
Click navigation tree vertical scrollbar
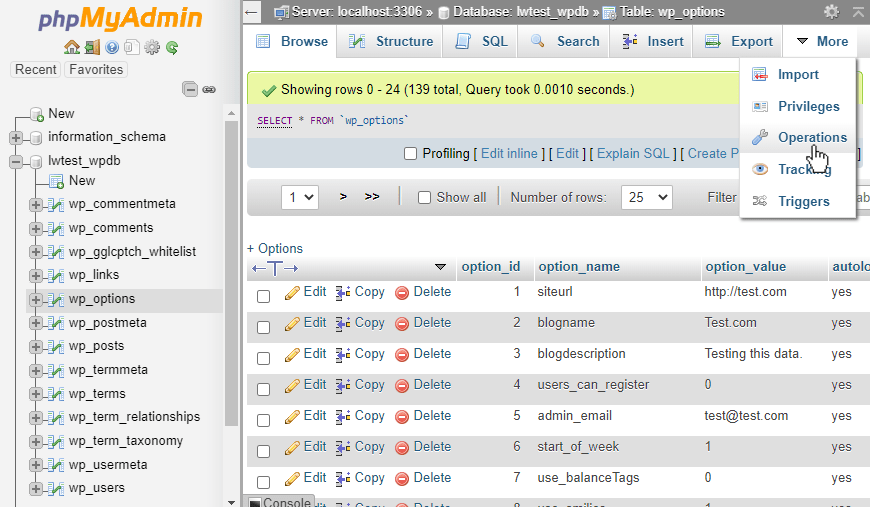231,273
